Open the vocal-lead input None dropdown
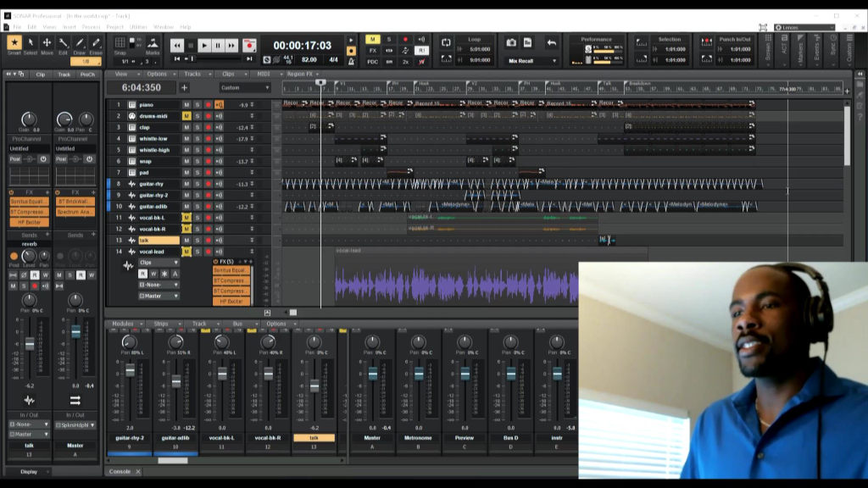The height and width of the screenshot is (488, 868). click(x=159, y=285)
